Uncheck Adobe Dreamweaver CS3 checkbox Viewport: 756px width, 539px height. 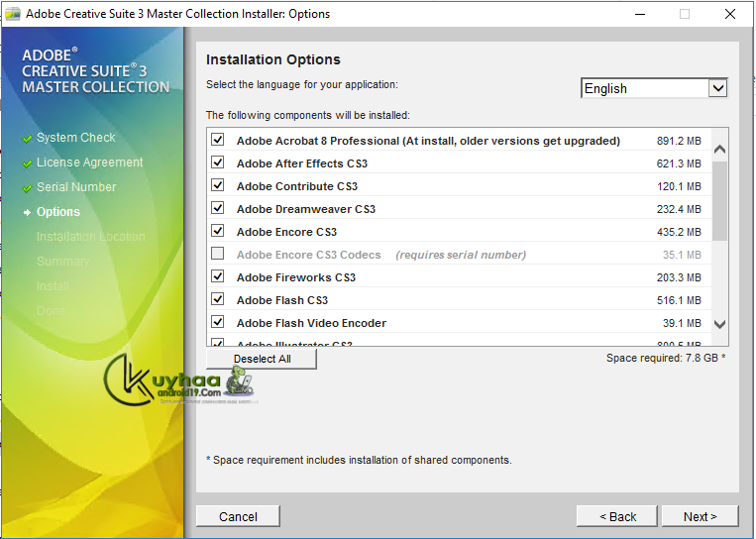click(x=217, y=208)
